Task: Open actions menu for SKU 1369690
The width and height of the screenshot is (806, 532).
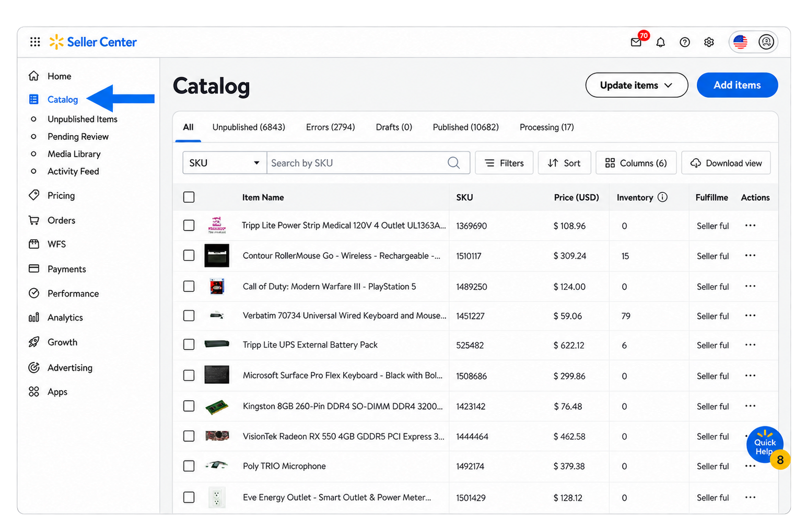Action: 751,226
